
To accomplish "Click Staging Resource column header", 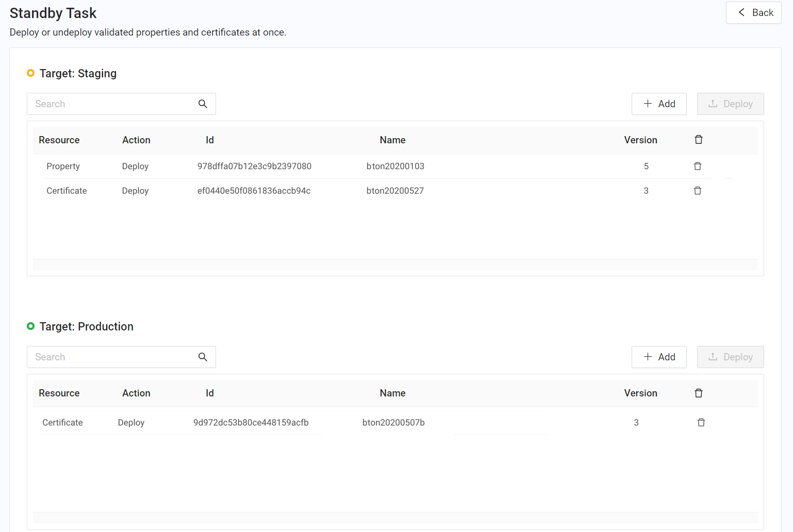I will point(59,140).
